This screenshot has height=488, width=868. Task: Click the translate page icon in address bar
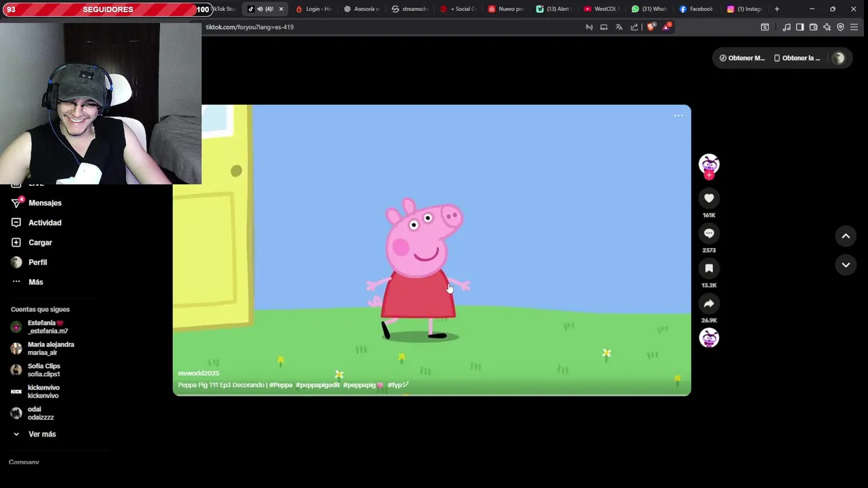point(619,27)
